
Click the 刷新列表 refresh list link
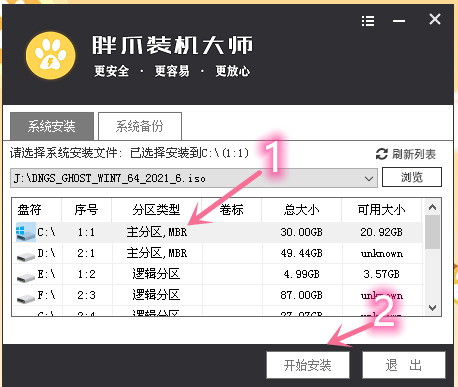click(x=414, y=154)
